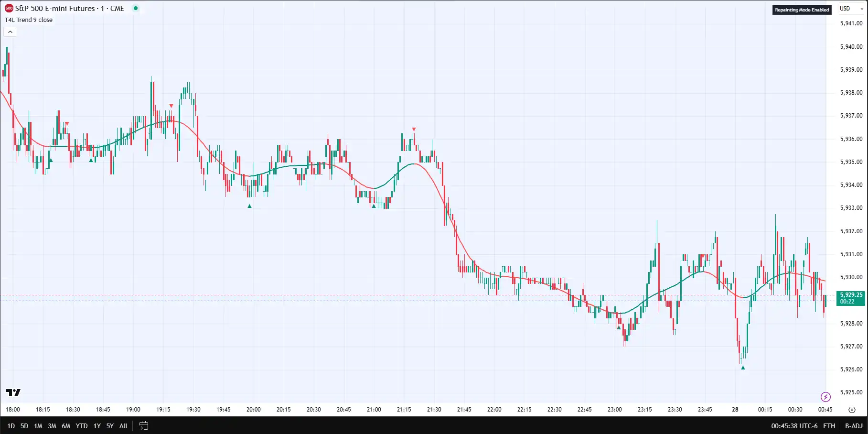Image resolution: width=868 pixels, height=434 pixels.
Task: Toggle the B-ADJ adjustment setting
Action: [854, 426]
